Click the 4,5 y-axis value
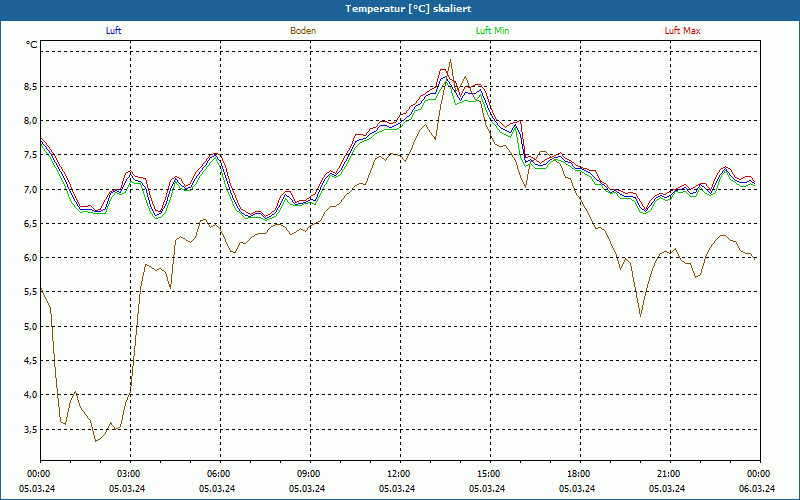 pyautogui.click(x=31, y=361)
